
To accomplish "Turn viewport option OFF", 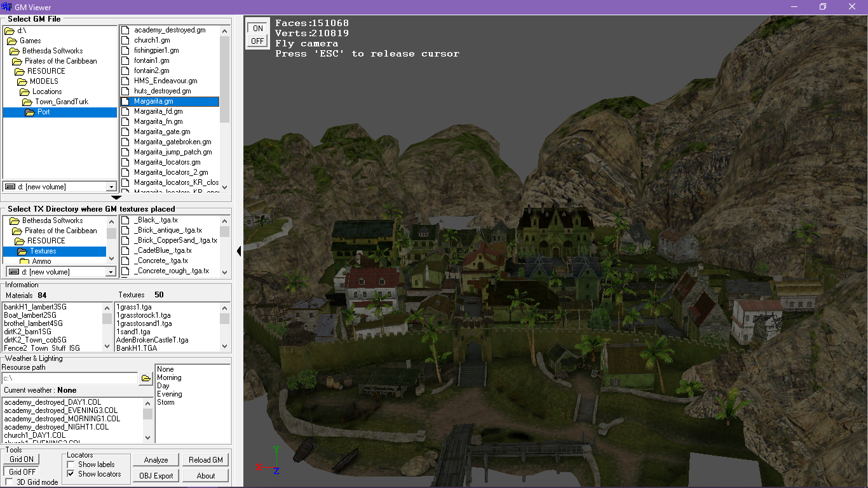I will 257,41.
